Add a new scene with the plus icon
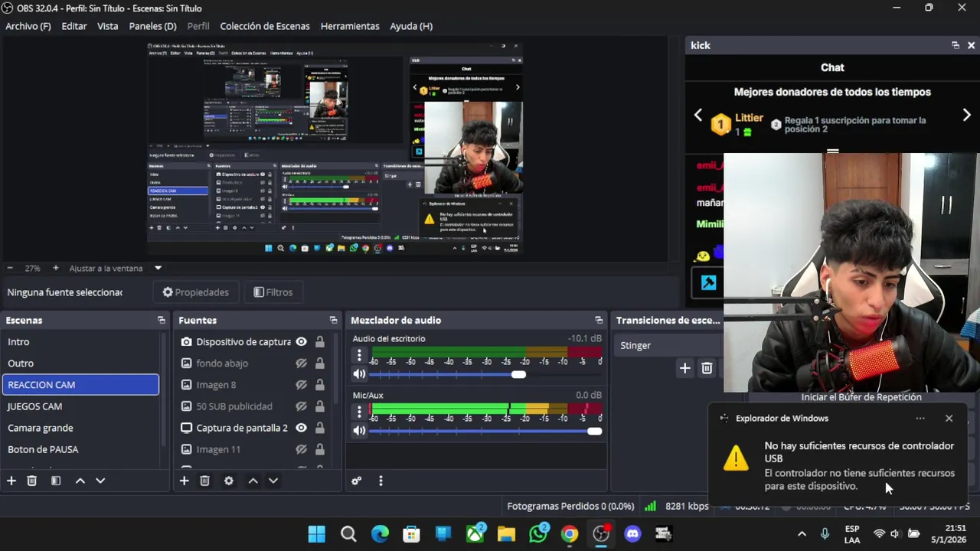980x551 pixels. 11,481
